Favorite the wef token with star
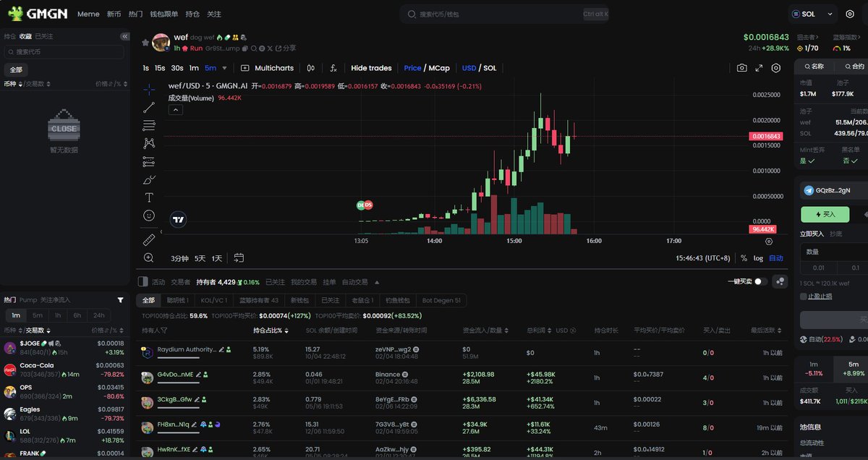The width and height of the screenshot is (868, 460). point(145,43)
